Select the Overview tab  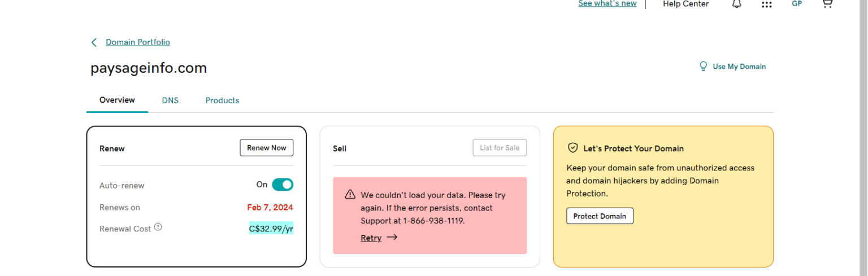click(117, 100)
